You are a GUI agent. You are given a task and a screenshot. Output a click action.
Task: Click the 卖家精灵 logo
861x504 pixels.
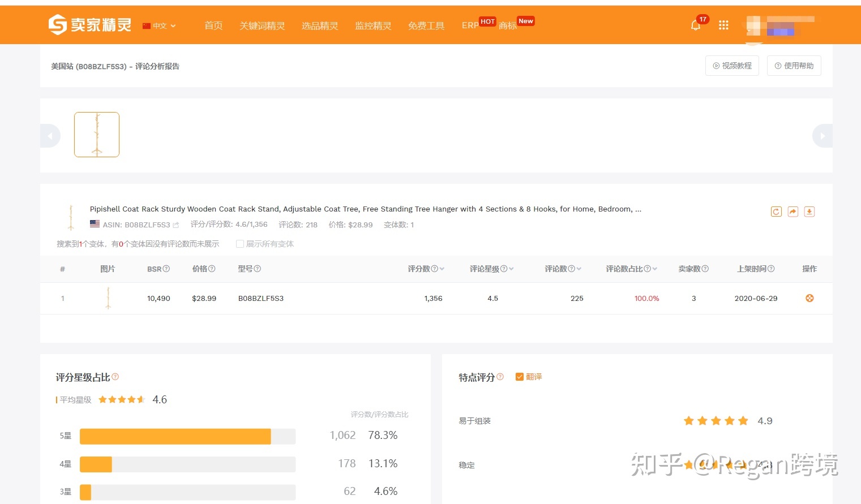tap(90, 25)
